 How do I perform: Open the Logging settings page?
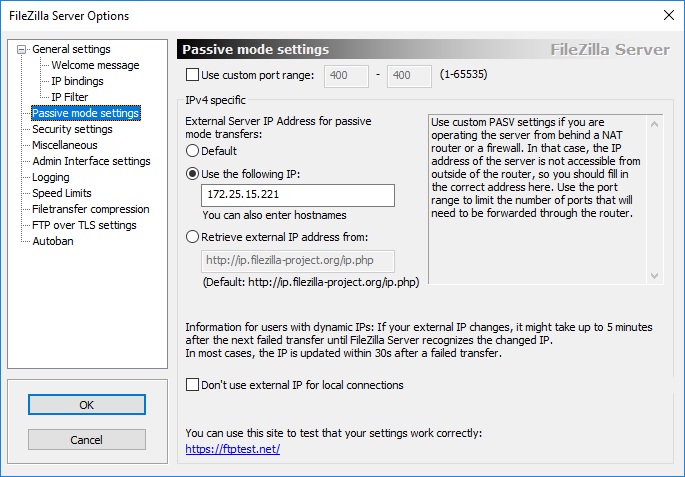[51, 177]
